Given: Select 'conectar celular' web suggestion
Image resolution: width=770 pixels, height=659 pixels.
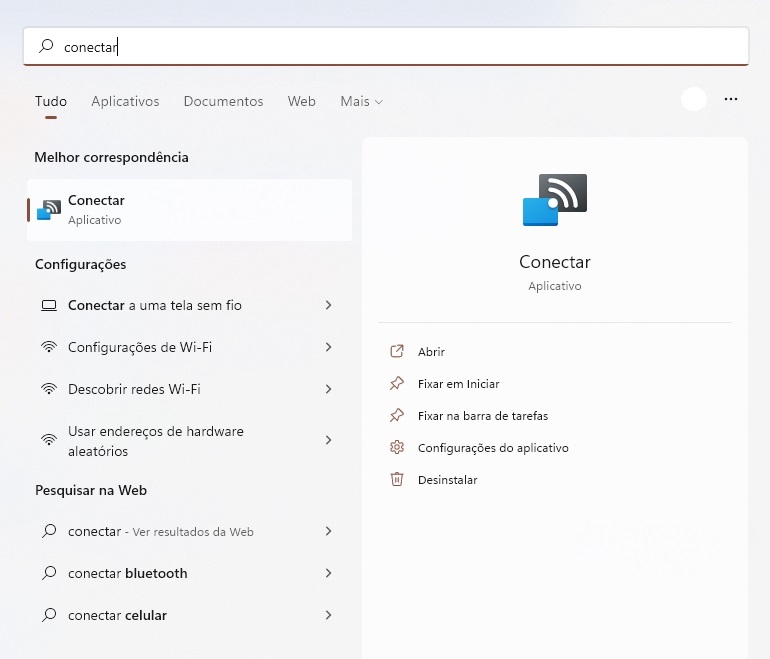Looking at the screenshot, I should coord(190,615).
